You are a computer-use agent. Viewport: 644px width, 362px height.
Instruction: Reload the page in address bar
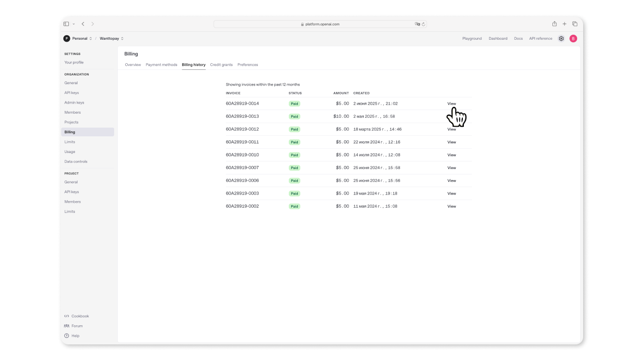[x=423, y=24]
